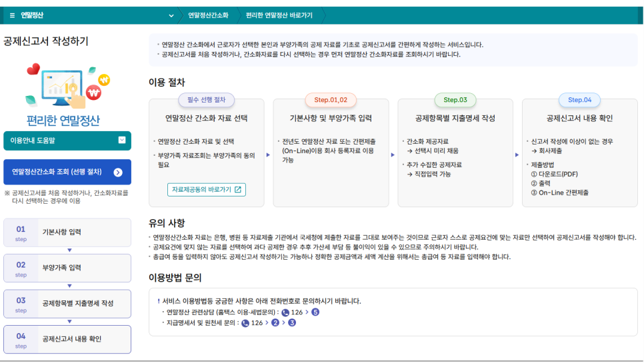Select step 02 부양가족 입력

67,268
